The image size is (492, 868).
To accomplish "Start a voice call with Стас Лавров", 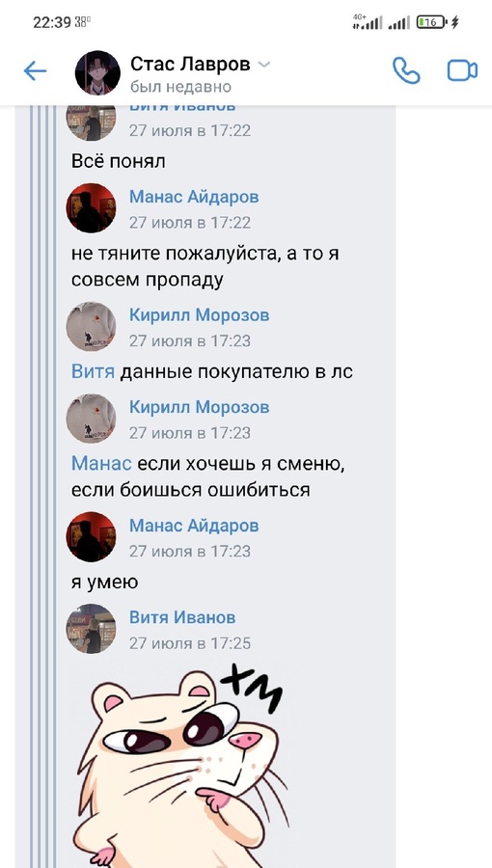I will [x=406, y=70].
